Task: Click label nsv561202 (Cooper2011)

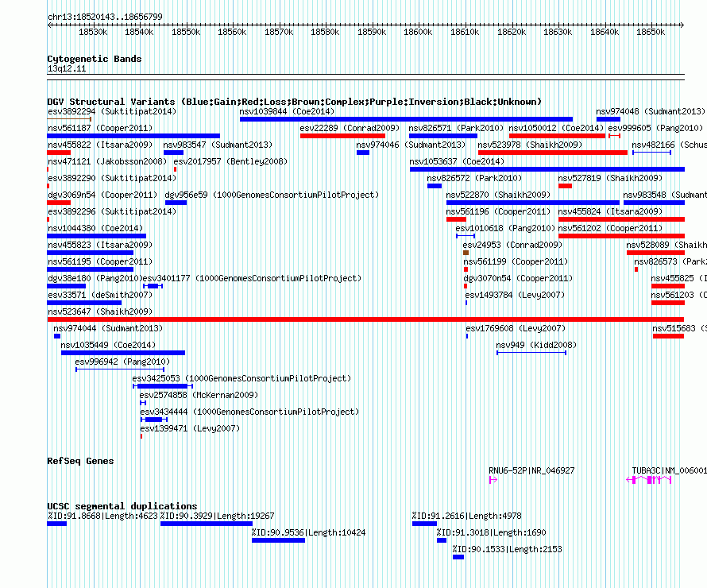Action: [610, 228]
